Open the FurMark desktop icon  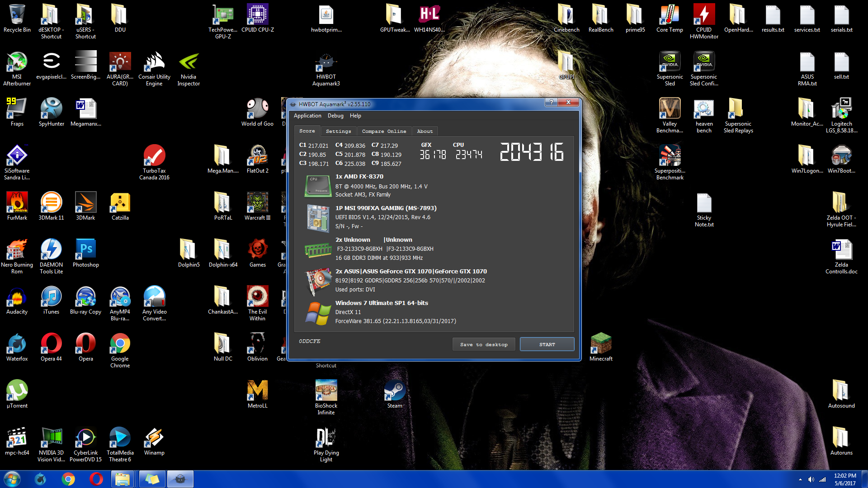point(17,206)
